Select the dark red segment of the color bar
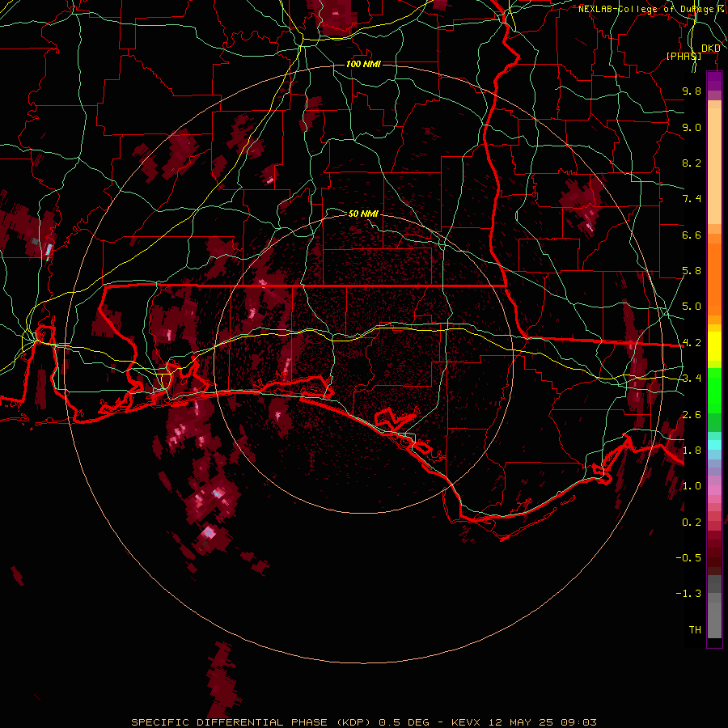This screenshot has height=728, width=728. [x=714, y=552]
